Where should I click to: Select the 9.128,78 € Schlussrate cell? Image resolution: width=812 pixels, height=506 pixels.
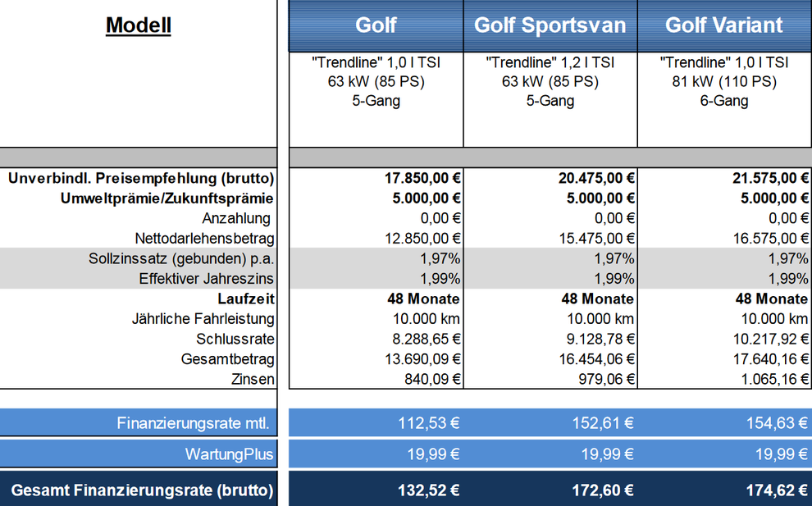coord(600,339)
